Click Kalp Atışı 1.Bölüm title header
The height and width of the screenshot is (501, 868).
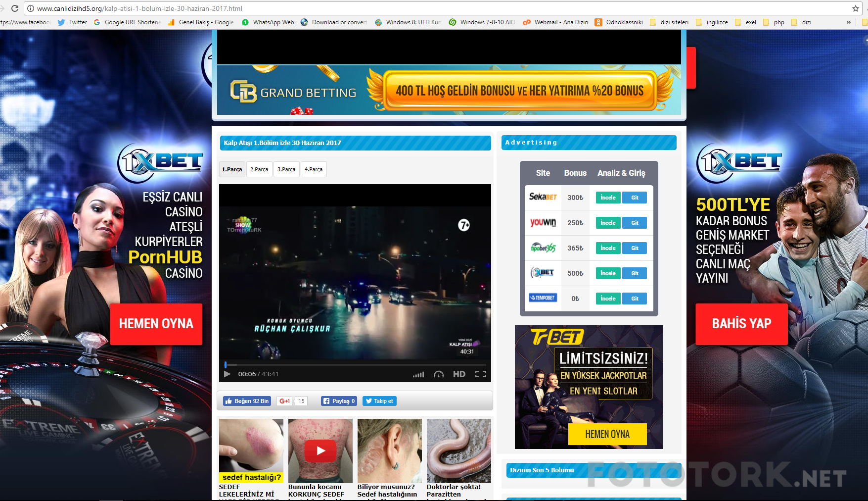(356, 143)
